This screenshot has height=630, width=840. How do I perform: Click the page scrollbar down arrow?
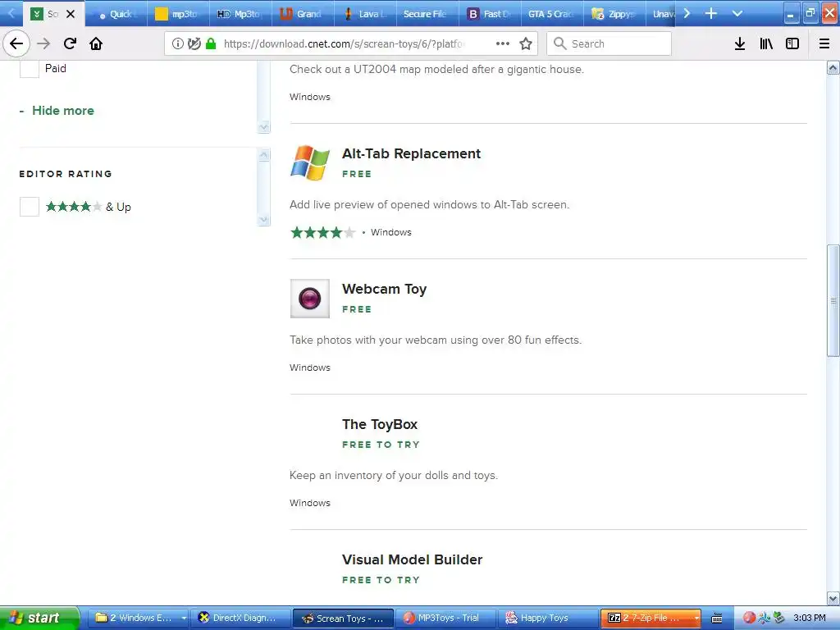coord(833,598)
